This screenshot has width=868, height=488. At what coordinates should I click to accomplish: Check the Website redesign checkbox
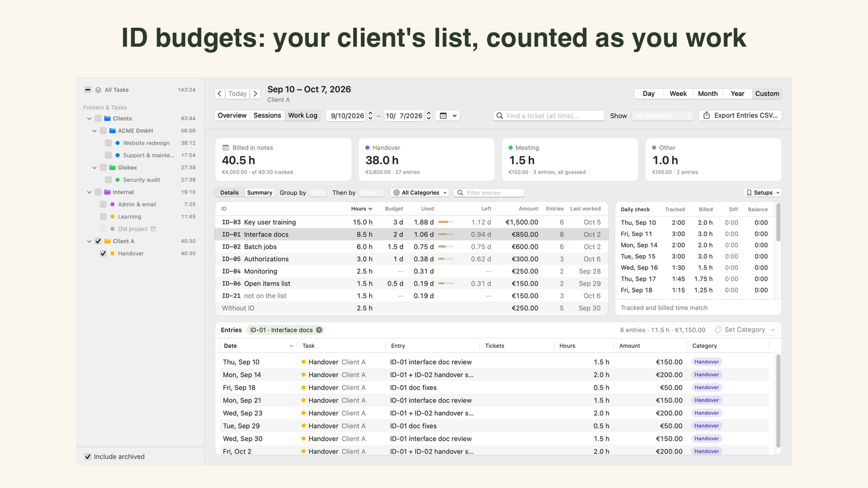click(108, 143)
